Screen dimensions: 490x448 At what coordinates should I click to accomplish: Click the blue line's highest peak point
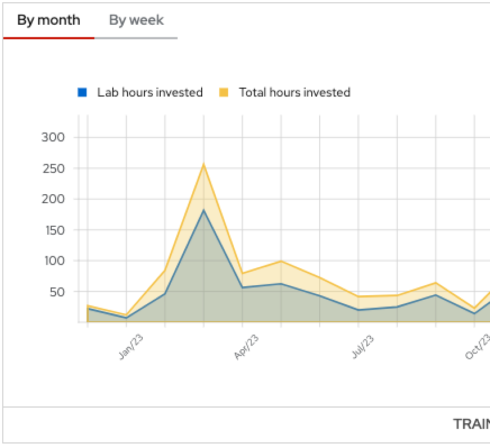(203, 210)
